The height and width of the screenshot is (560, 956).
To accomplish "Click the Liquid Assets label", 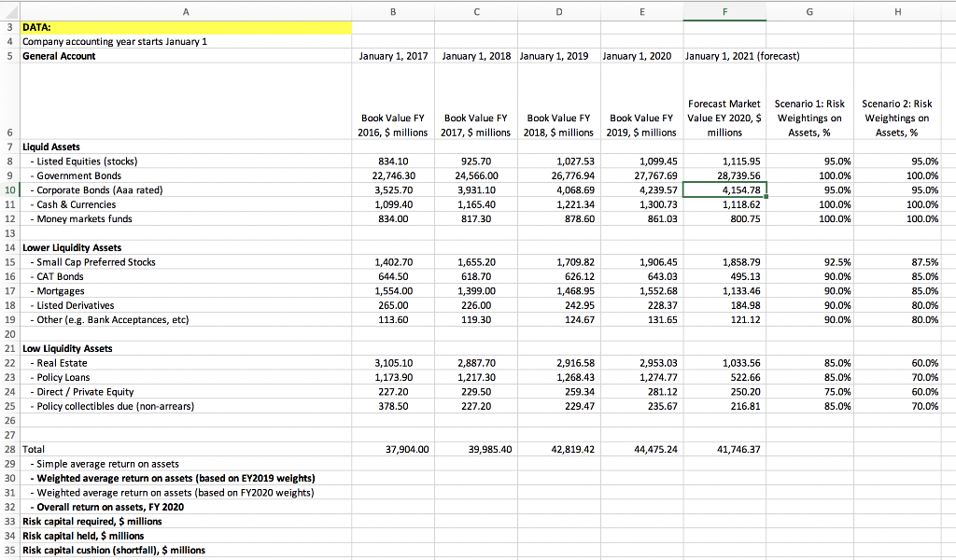I will [x=51, y=147].
